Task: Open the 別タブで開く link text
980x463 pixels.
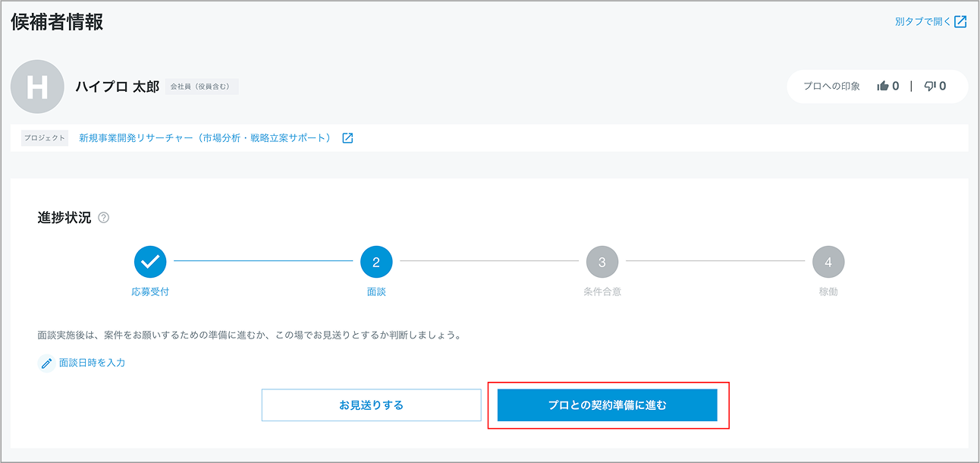Action: tap(922, 22)
